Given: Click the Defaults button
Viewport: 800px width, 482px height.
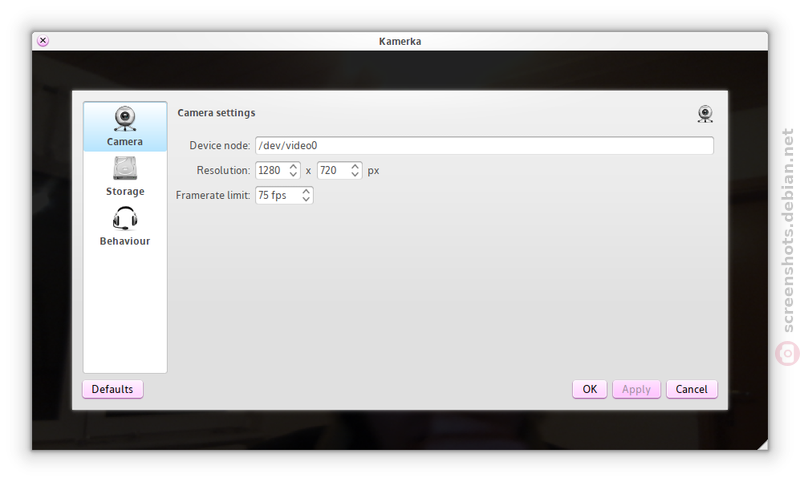Looking at the screenshot, I should pos(113,389).
